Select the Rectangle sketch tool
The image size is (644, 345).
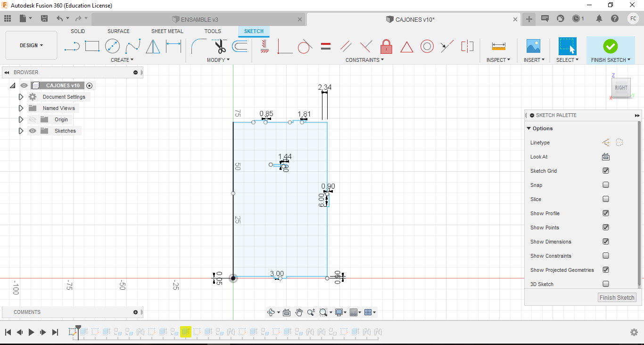(x=92, y=46)
